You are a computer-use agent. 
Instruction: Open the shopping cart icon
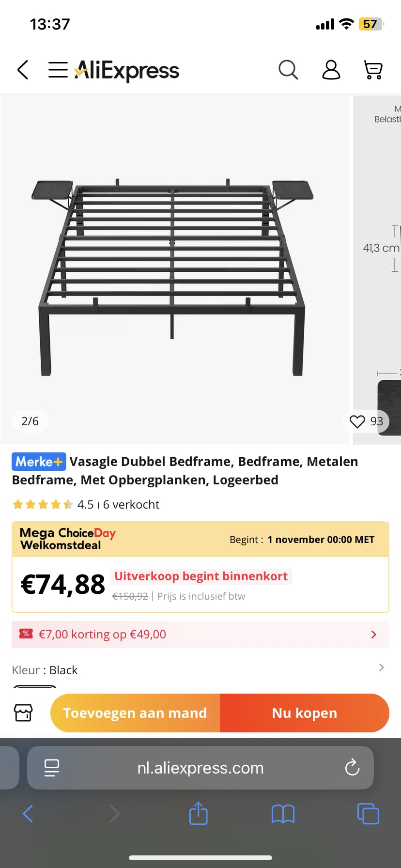tap(373, 70)
